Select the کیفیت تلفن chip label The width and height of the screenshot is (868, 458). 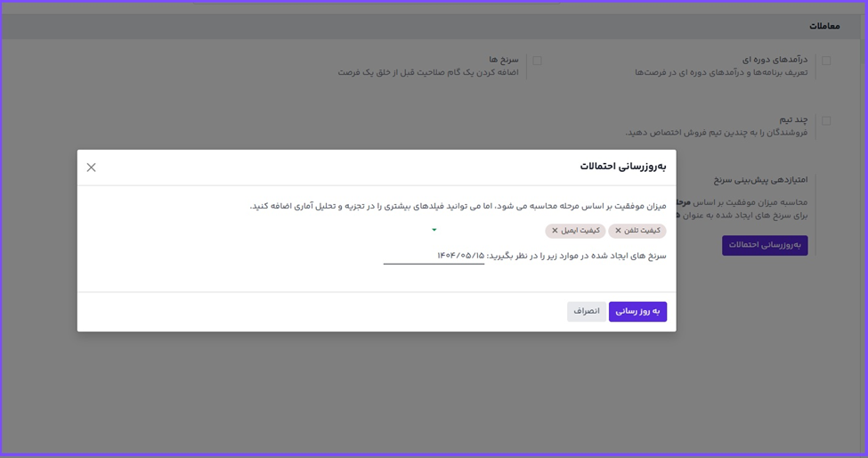click(643, 231)
